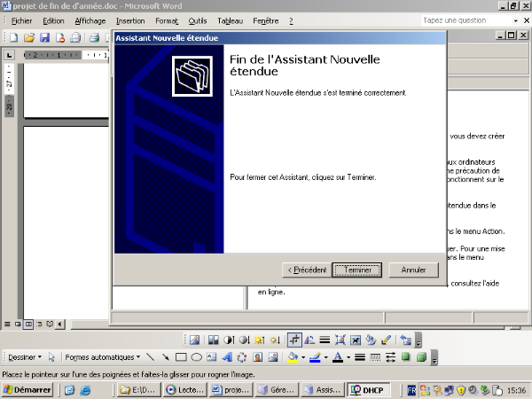Click the font color button
The width and height of the screenshot is (532, 399).
click(x=337, y=357)
